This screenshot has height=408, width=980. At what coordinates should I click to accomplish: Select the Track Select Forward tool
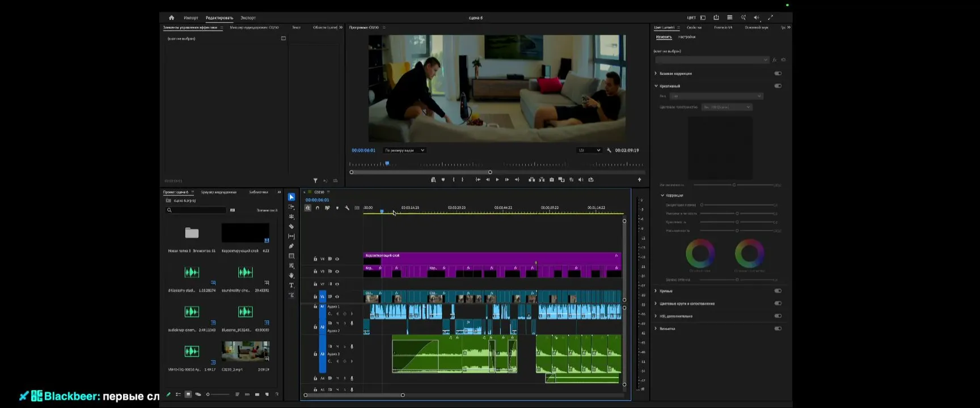292,207
